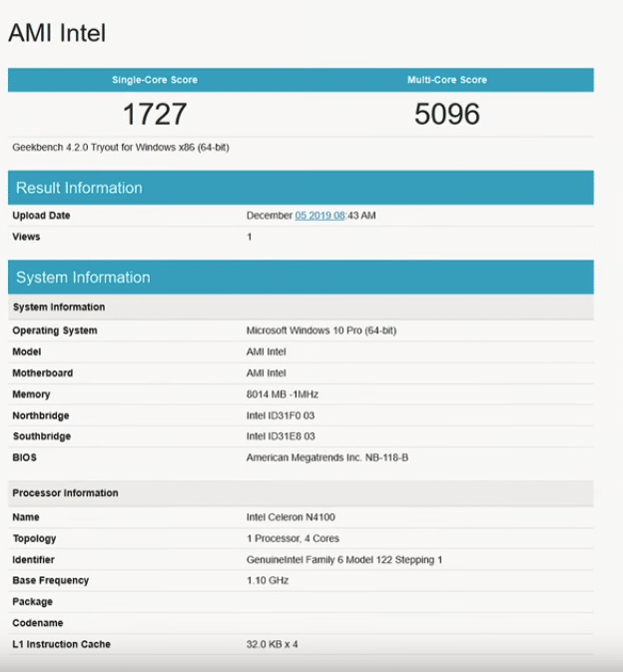Click the 'AMI Intel' page title
This screenshot has width=623, height=672.
57,33
